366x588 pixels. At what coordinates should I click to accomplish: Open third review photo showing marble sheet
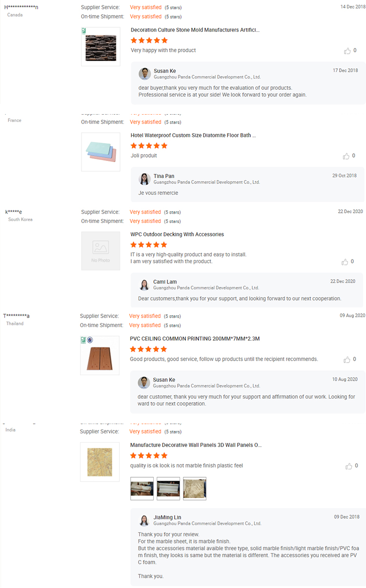click(195, 488)
